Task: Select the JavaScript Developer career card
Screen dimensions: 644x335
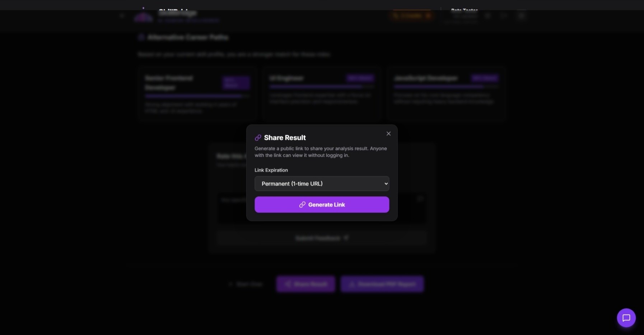Action: tap(446, 94)
